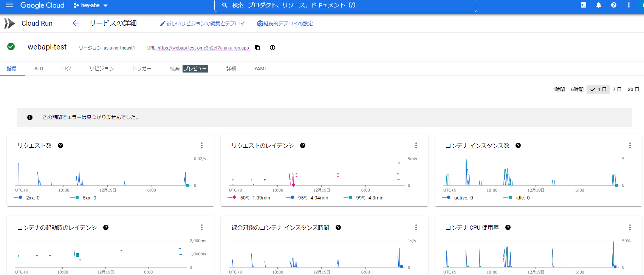Screen dimensions: 644x275
Task: Toggle the 5xx legend series
Action: click(84, 198)
